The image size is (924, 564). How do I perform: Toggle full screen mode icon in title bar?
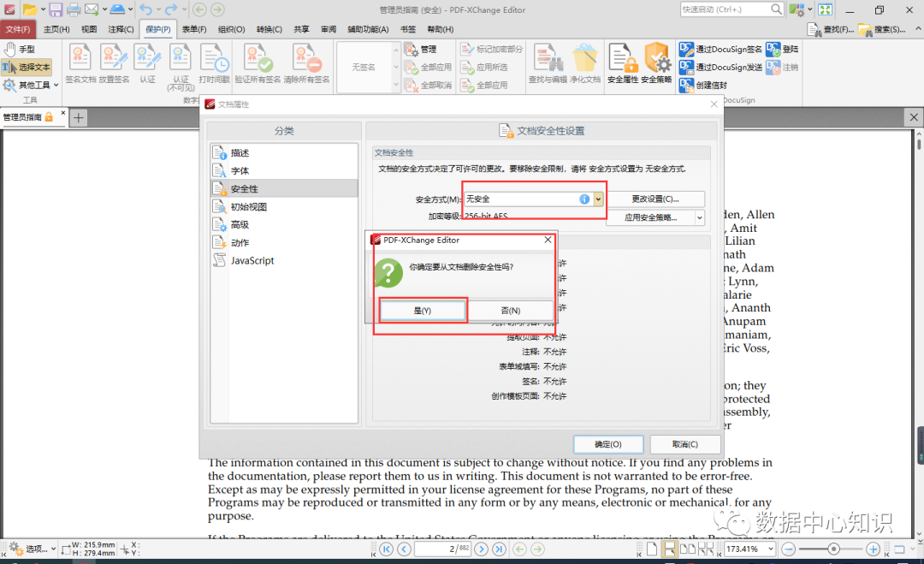click(x=825, y=9)
